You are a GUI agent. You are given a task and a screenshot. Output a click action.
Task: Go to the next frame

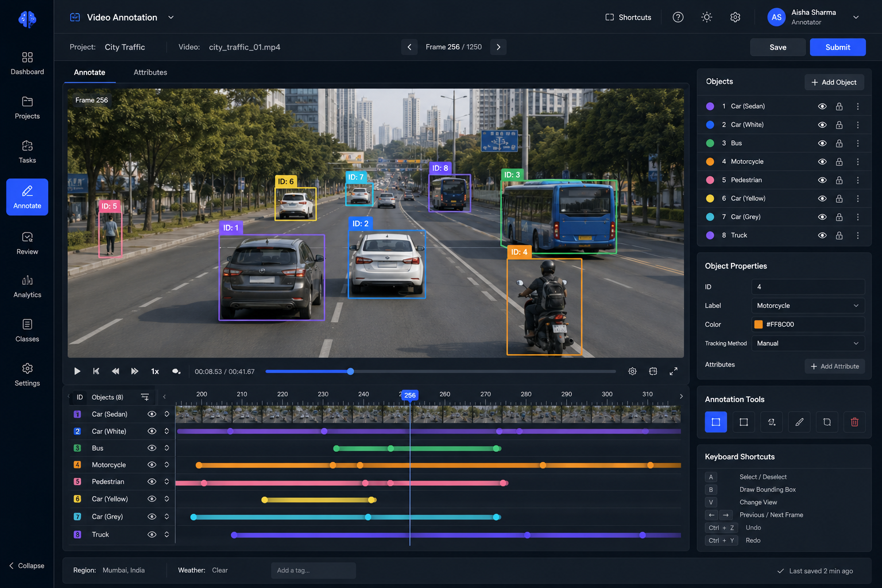point(498,47)
